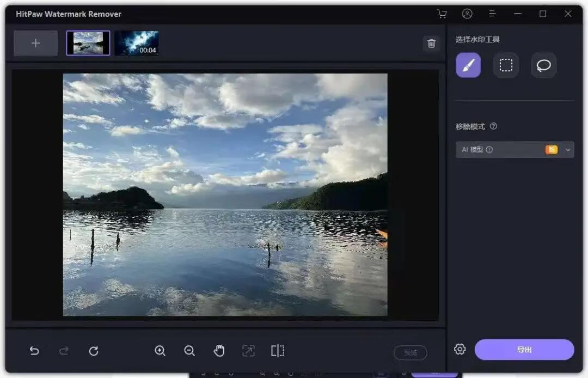Expand the AI 模型 removal mode dropdown
Image resolution: width=588 pixels, height=378 pixels.
pyautogui.click(x=567, y=149)
